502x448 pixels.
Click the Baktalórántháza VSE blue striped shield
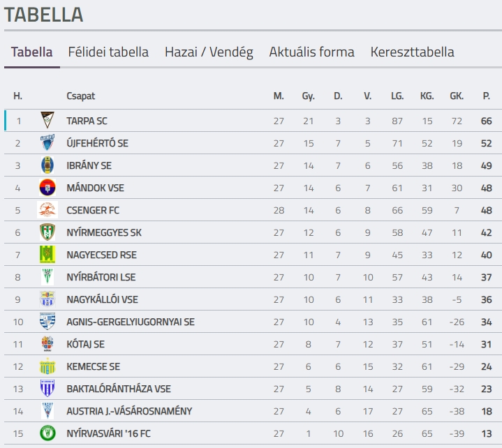[x=47, y=389]
